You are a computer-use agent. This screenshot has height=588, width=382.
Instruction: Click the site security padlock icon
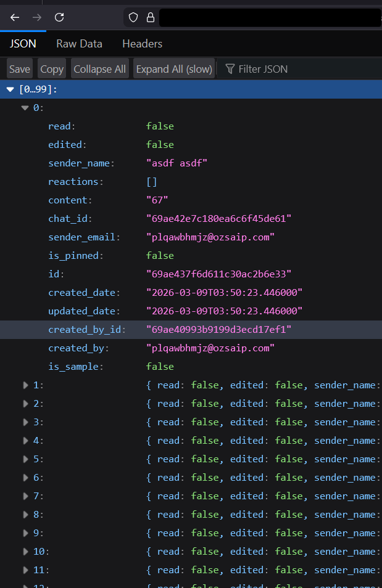tap(150, 17)
